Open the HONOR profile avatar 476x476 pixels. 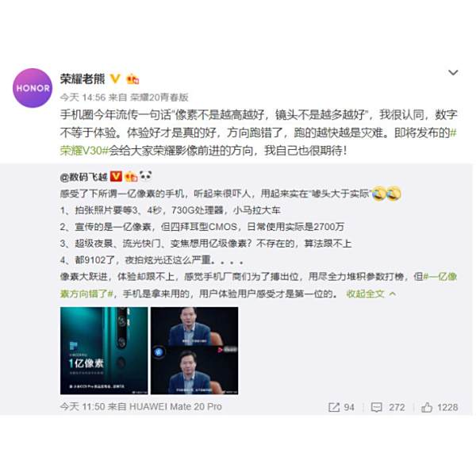(33, 88)
